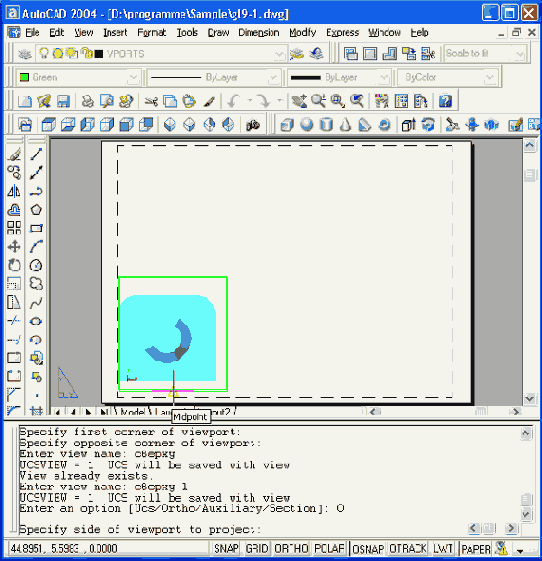This screenshot has width=542, height=561.
Task: Toggle GRID display in status bar
Action: [257, 548]
